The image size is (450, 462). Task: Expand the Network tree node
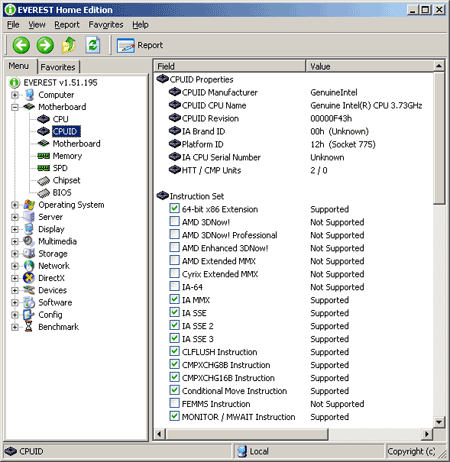(15, 266)
